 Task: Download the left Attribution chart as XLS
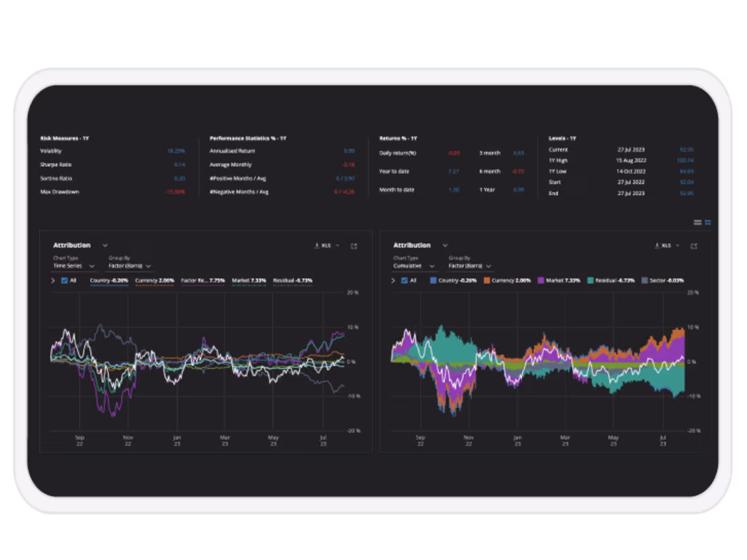tap(325, 245)
